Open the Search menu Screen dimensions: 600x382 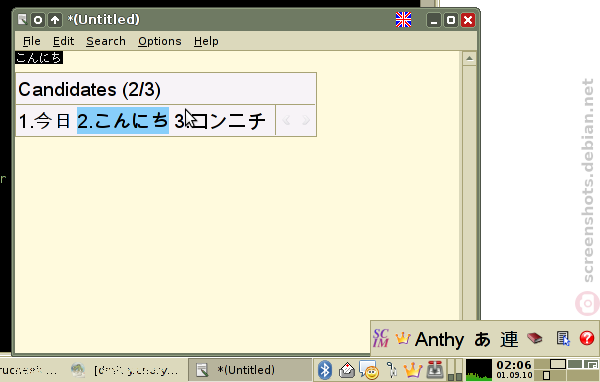coord(106,41)
